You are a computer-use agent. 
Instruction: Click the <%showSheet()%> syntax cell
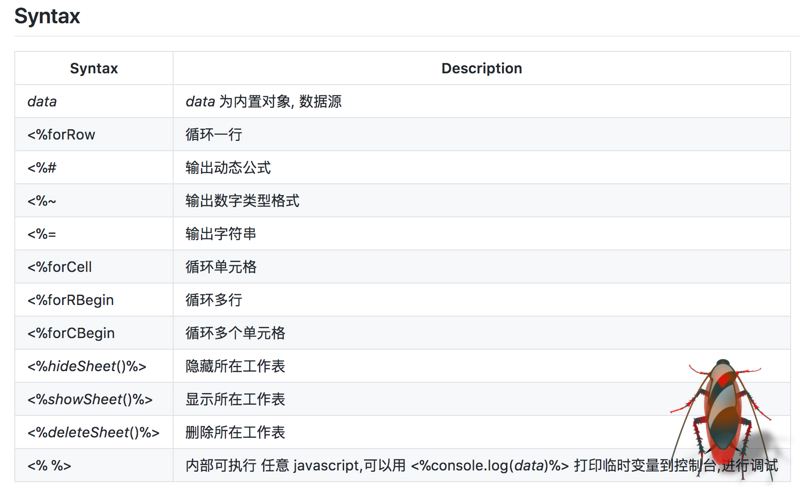90,399
